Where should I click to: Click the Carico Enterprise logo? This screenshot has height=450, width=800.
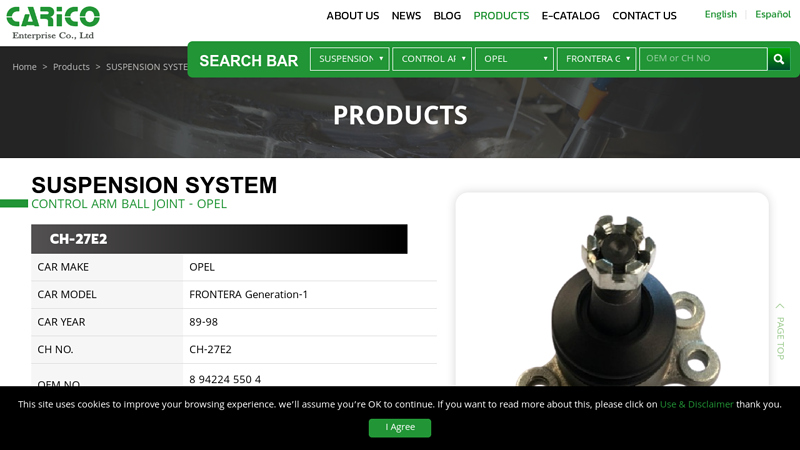(x=53, y=23)
